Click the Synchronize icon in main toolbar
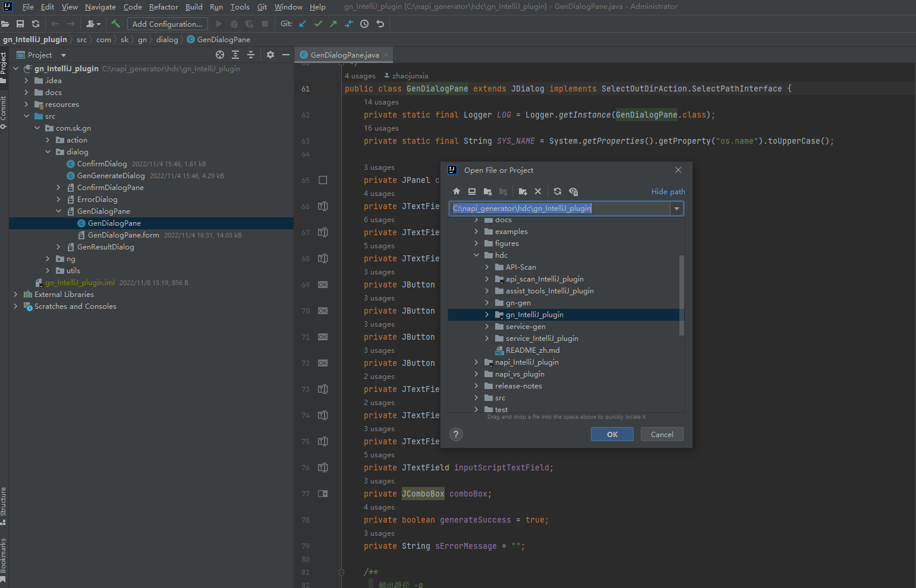Viewport: 916px width, 588px height. (36, 24)
